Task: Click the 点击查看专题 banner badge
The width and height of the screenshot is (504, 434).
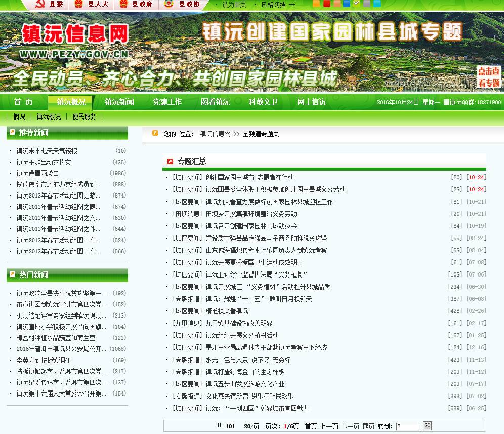Action: pos(489,77)
